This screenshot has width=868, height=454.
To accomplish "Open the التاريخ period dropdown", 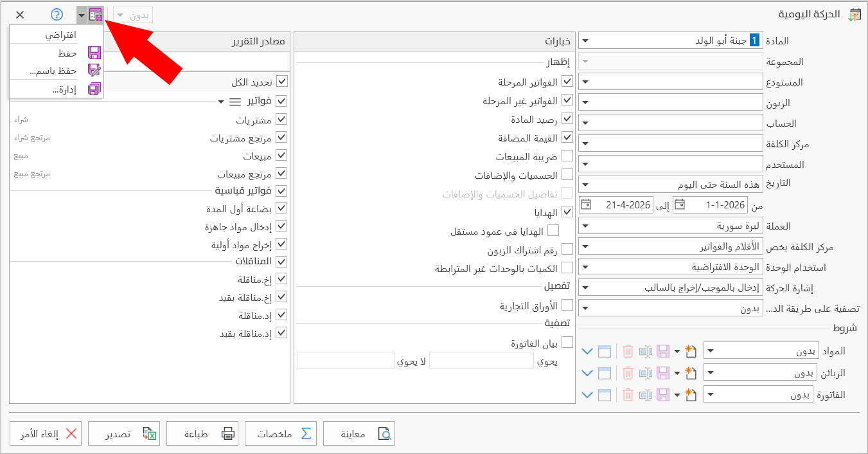I will coord(671,184).
